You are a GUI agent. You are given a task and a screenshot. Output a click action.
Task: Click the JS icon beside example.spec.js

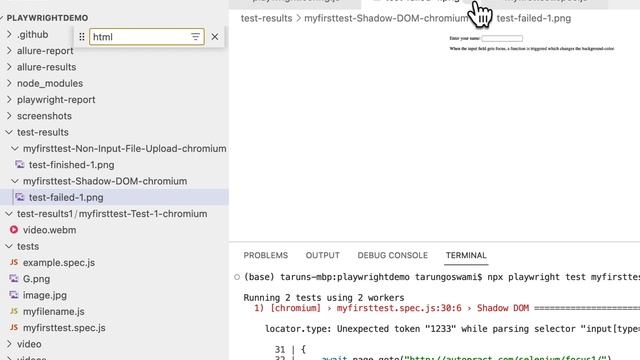pyautogui.click(x=14, y=262)
